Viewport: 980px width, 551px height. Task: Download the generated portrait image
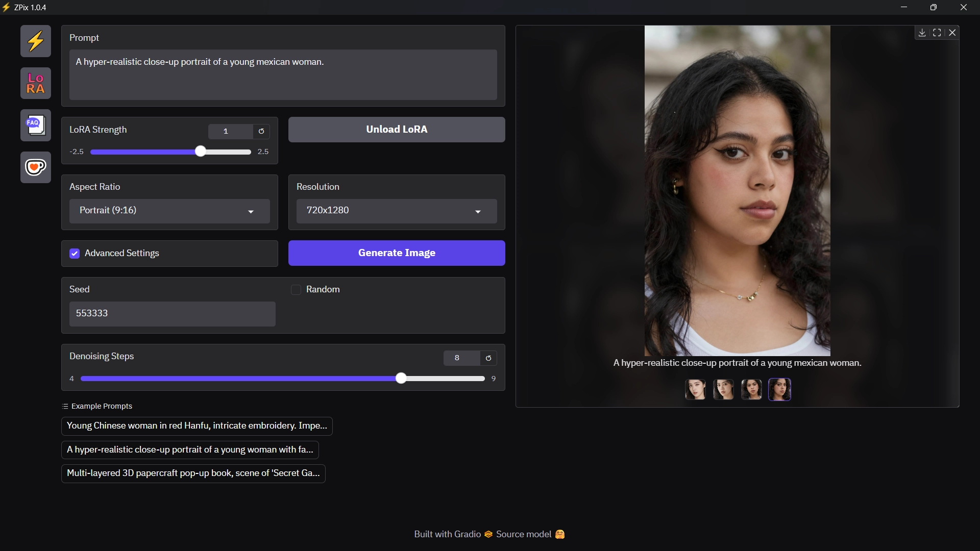coord(922,33)
